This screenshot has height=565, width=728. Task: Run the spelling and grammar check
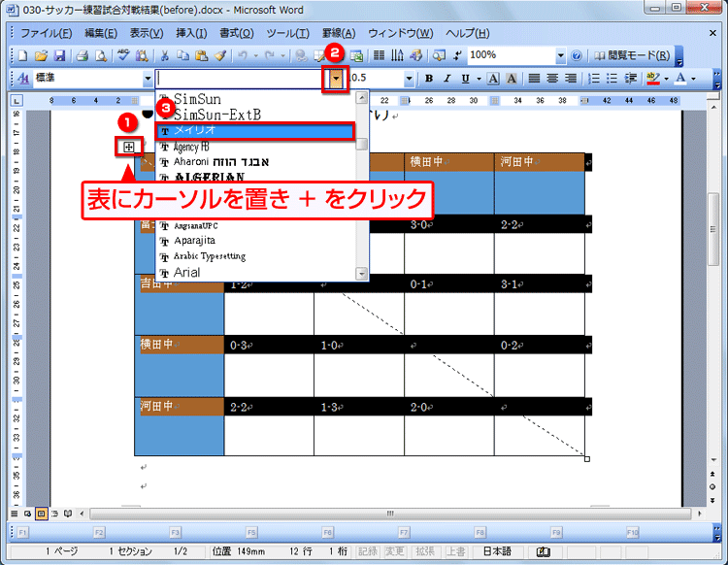(123, 55)
